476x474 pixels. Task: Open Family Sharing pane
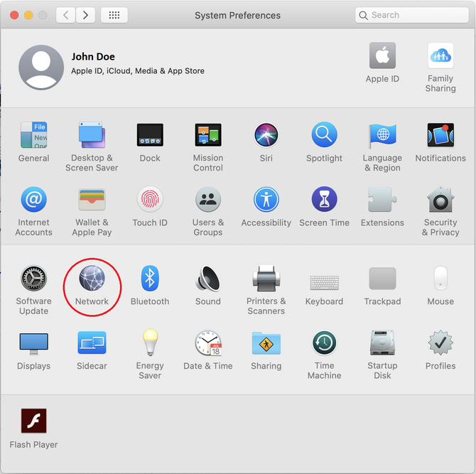click(x=440, y=55)
